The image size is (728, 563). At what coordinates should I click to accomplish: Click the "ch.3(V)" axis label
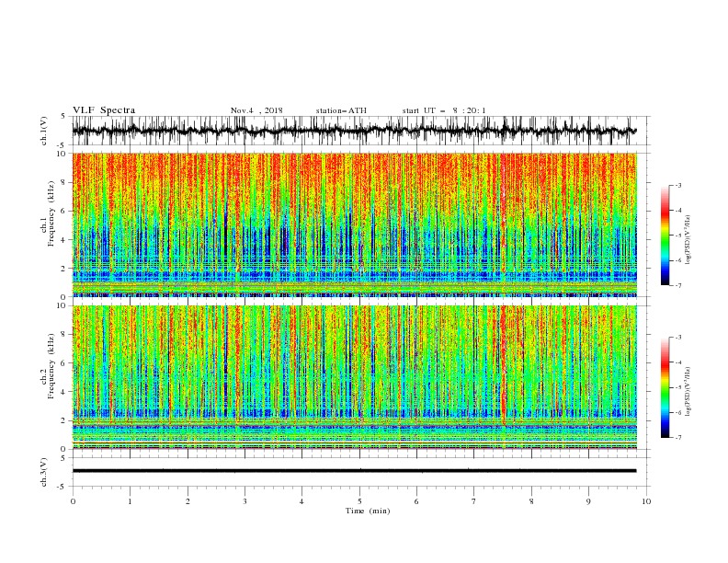point(44,472)
